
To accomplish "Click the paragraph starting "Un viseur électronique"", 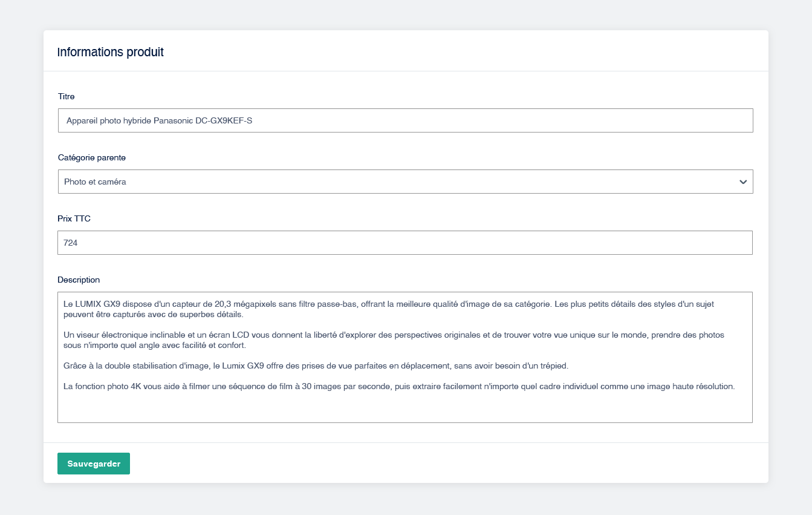I will click(x=394, y=340).
